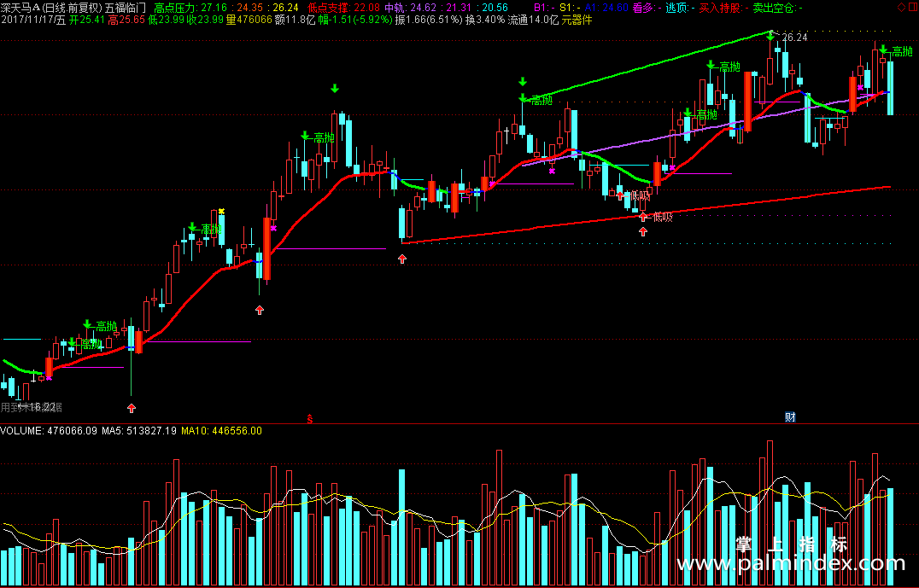Click the 开25.41 opening price
Image resolution: width=919 pixels, height=588 pixels.
87,20
